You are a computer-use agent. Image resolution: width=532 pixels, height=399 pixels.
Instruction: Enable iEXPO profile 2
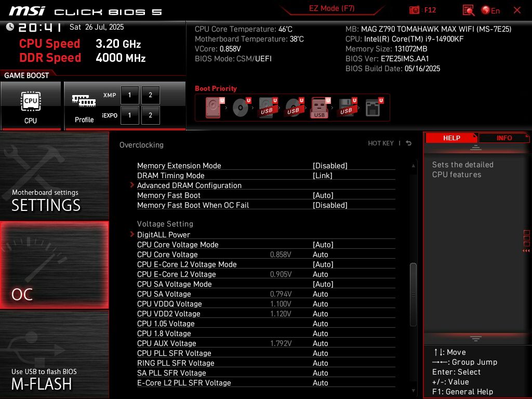(150, 115)
